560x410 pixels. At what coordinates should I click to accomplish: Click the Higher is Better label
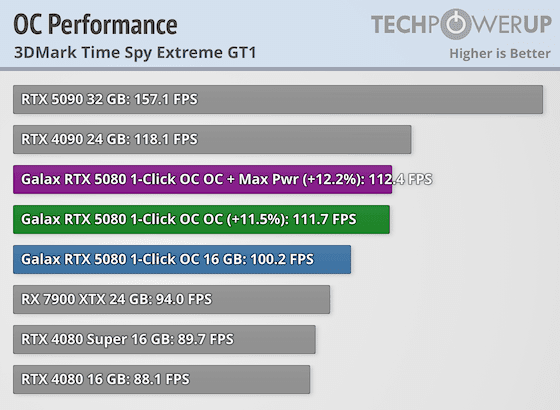[x=500, y=54]
